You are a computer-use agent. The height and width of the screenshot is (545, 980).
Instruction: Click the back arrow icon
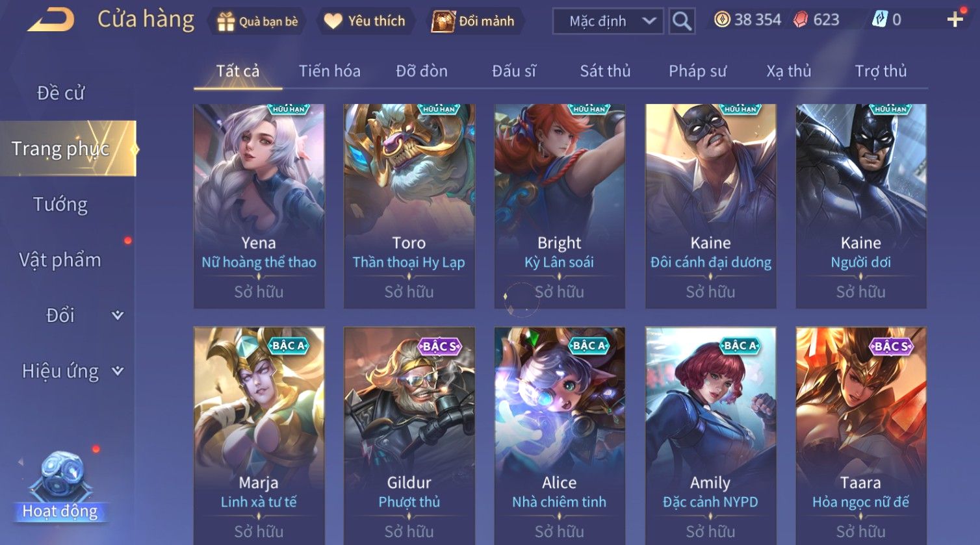pos(51,19)
